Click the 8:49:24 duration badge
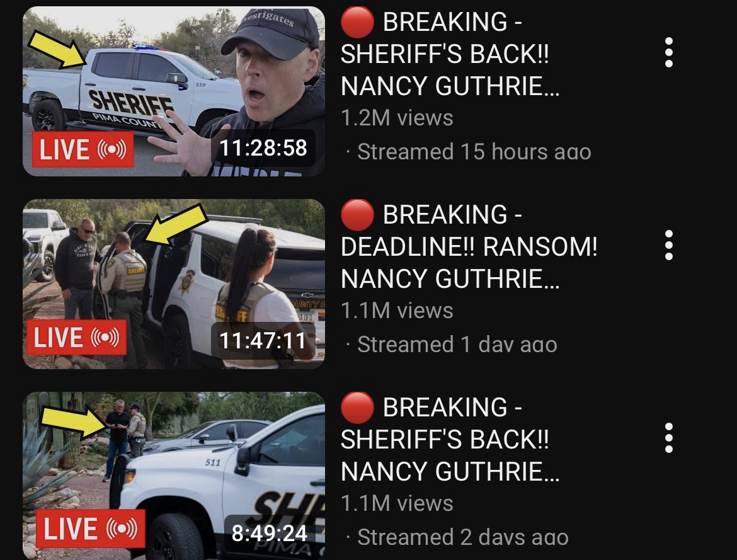This screenshot has width=737, height=560. coord(270,533)
